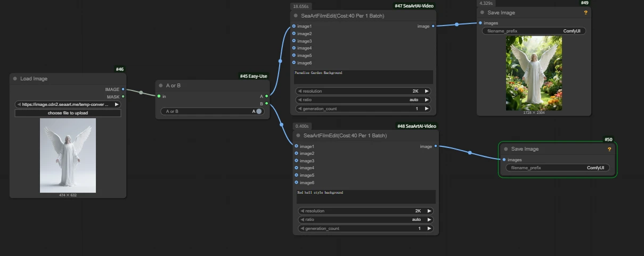Viewport: 644px width, 256px height.
Task: Increase generation_count in node #47
Action: (x=426, y=109)
